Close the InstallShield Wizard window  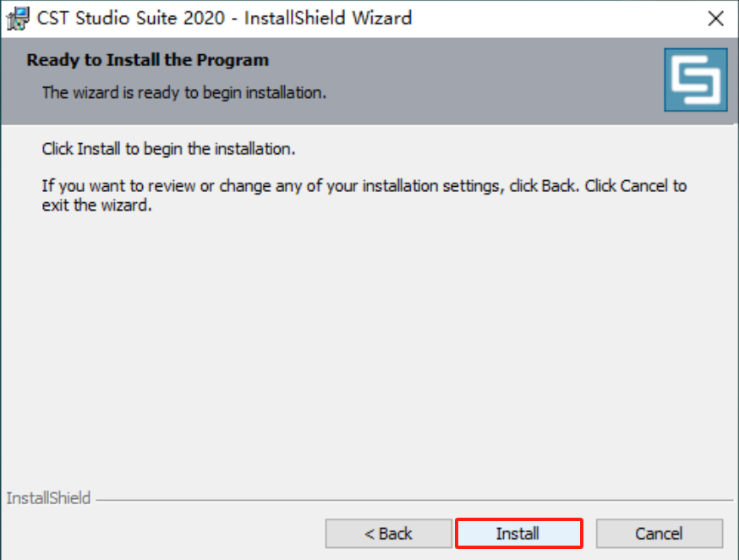point(715,19)
